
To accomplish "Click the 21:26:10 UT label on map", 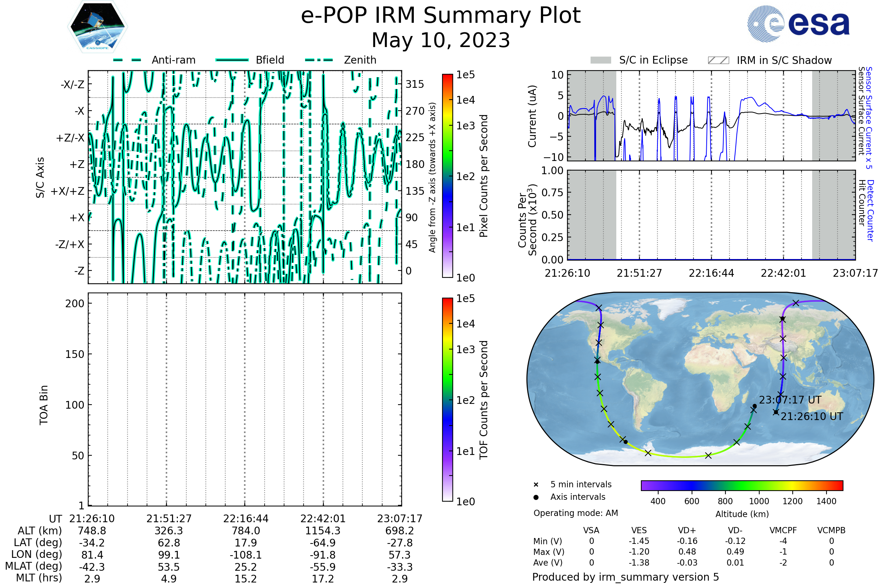I will (x=811, y=417).
